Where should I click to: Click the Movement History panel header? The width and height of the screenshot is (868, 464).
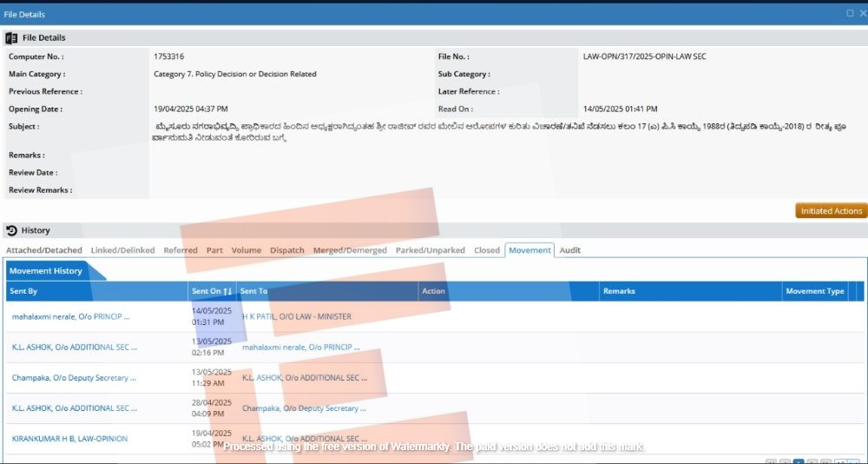(x=46, y=271)
